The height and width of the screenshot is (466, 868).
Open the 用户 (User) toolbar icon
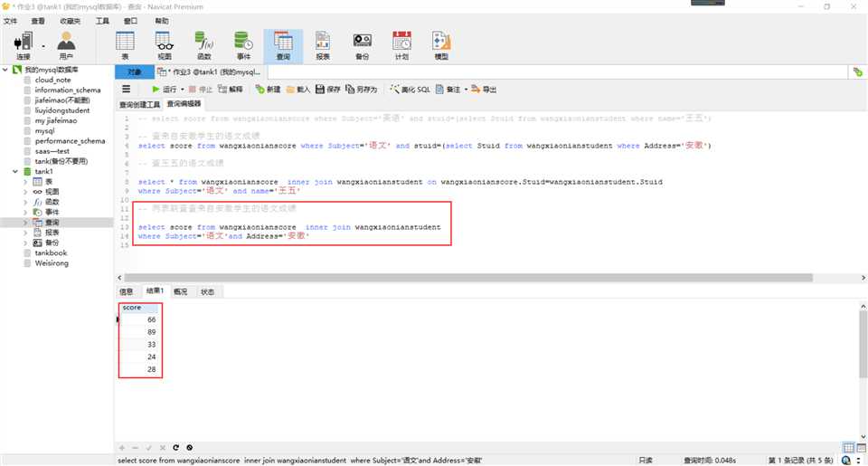[x=66, y=45]
